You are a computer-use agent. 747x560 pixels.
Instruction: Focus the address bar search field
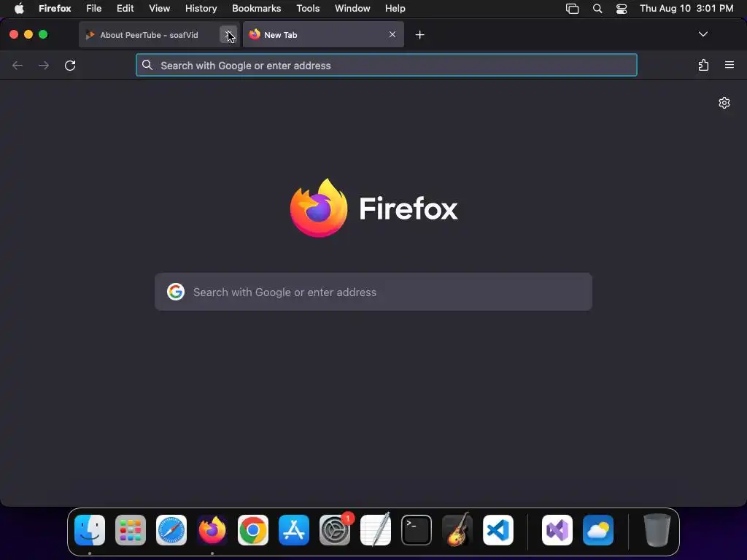point(387,65)
